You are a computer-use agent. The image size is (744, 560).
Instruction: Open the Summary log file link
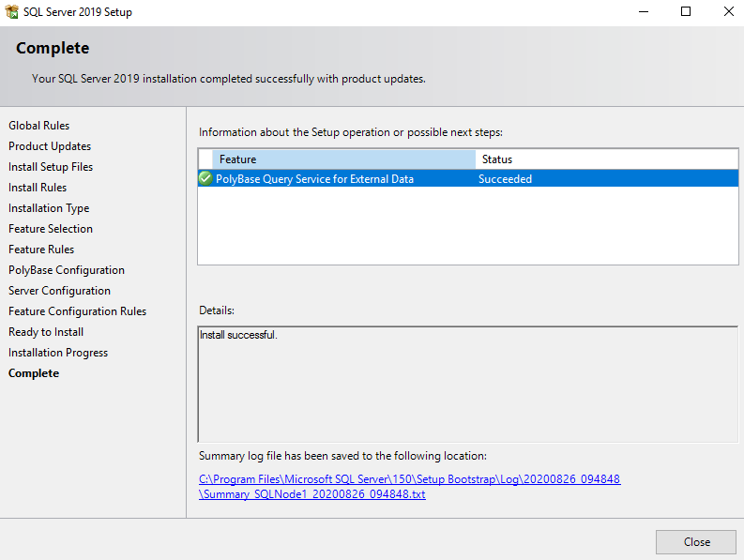pos(409,486)
